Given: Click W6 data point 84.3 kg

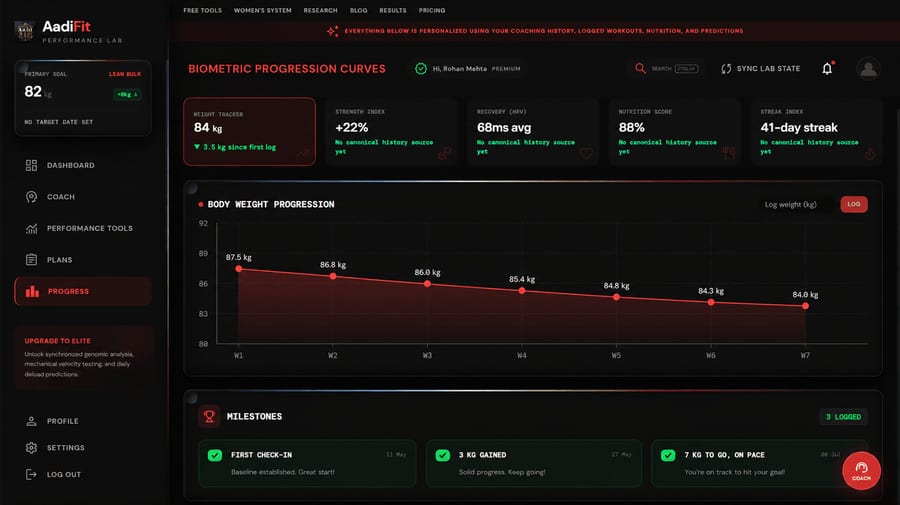Looking at the screenshot, I should point(711,302).
